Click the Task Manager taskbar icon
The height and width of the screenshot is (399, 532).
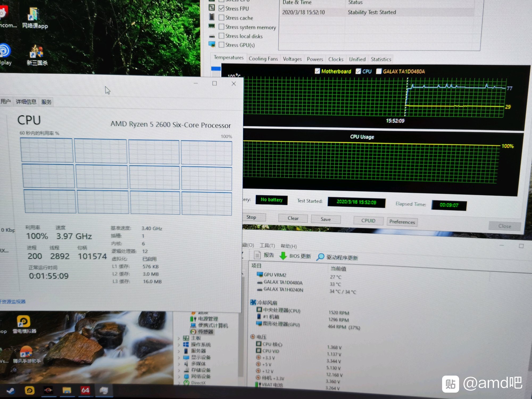[104, 390]
